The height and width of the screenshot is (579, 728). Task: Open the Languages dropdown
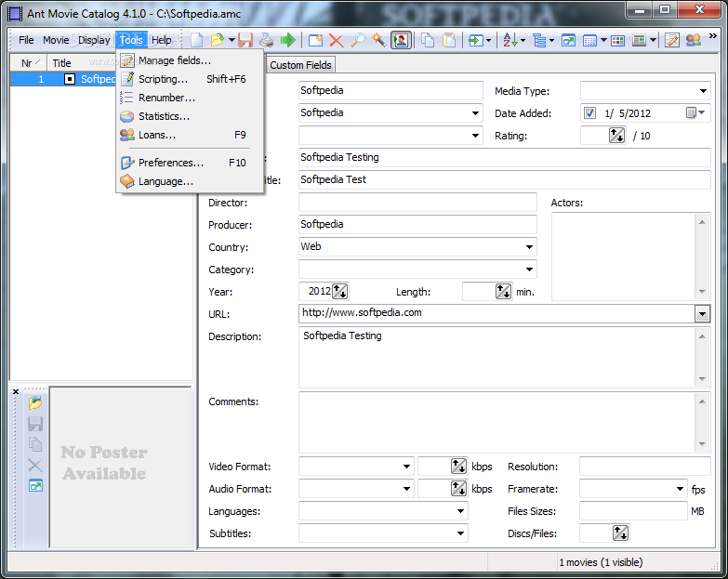460,511
